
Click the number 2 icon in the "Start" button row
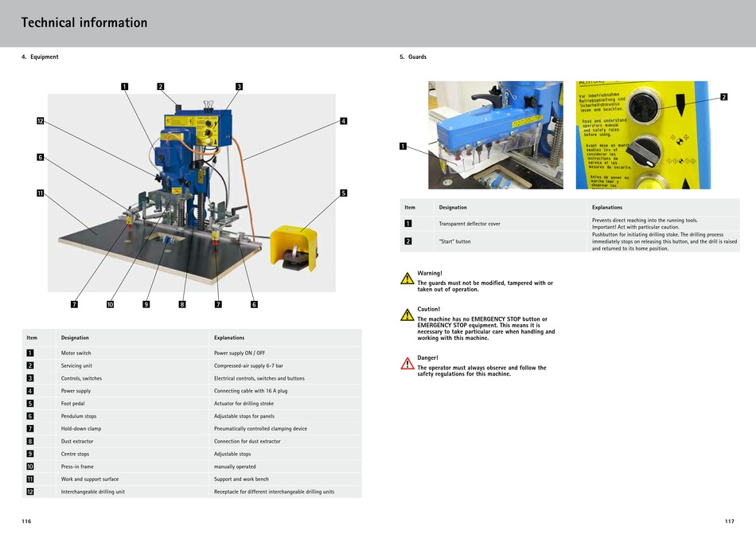(408, 241)
